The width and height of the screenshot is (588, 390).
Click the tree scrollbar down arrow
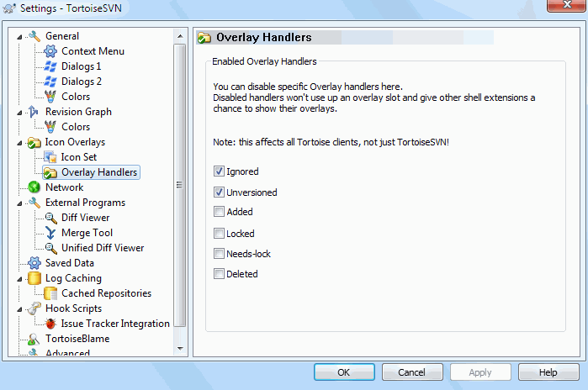tap(180, 349)
